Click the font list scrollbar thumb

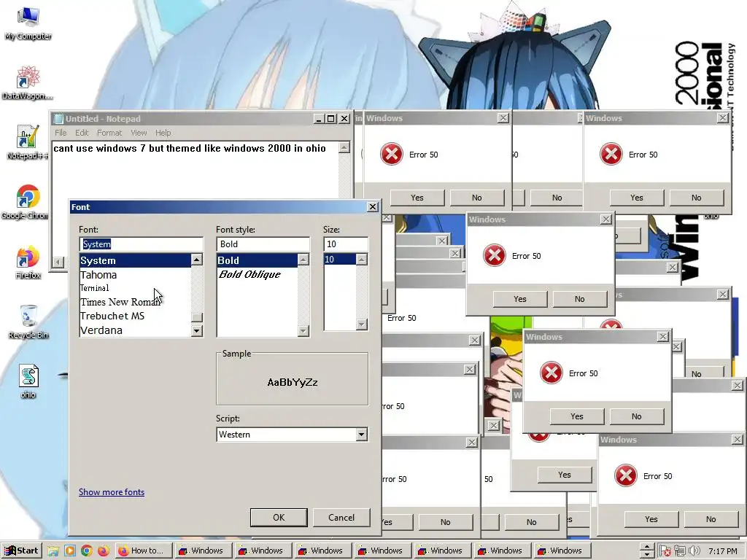coord(197,318)
